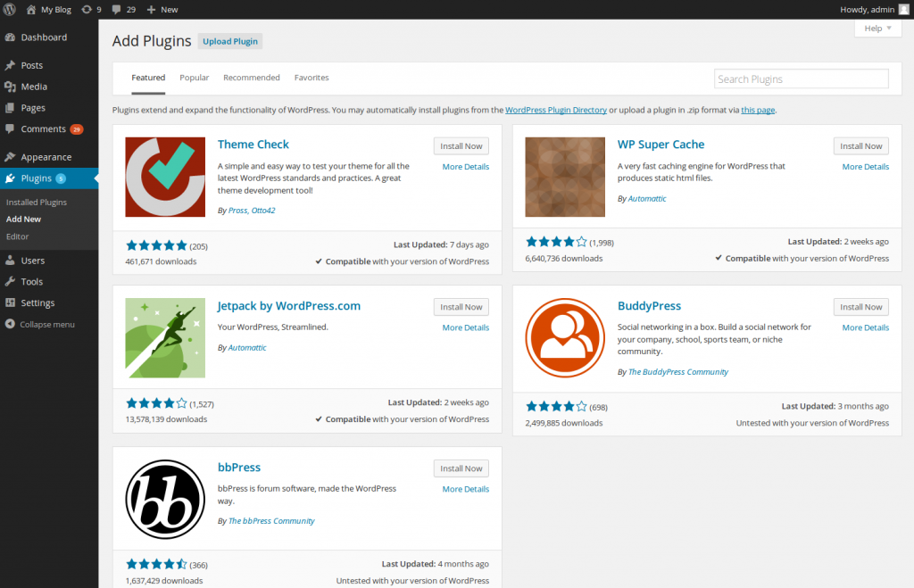Expand the Help dropdown panel

pos(877,29)
